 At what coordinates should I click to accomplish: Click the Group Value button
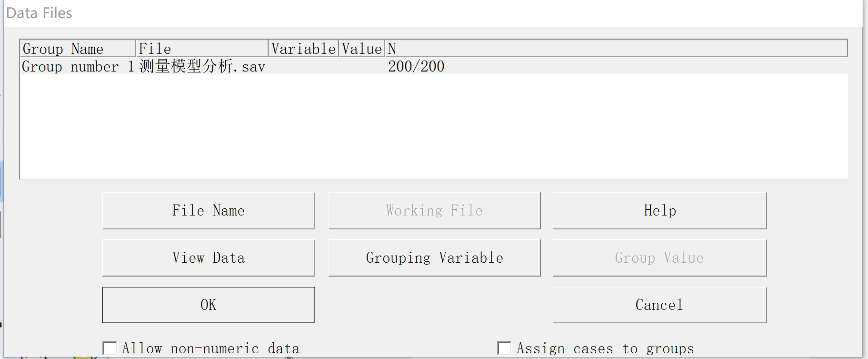(x=659, y=257)
